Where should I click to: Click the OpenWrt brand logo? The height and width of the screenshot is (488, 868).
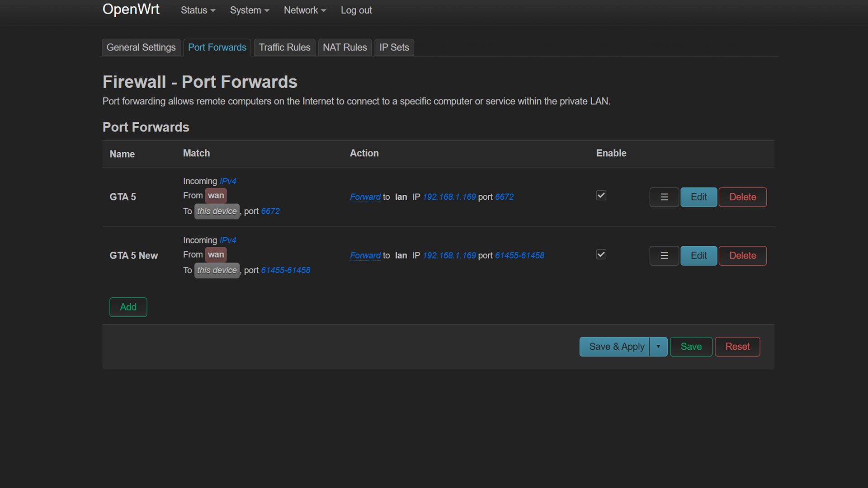[131, 9]
